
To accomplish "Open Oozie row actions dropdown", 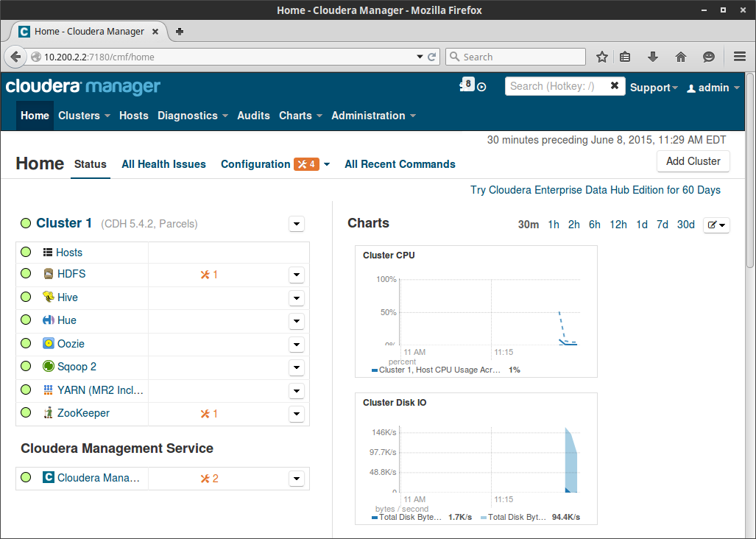I will 297,344.
